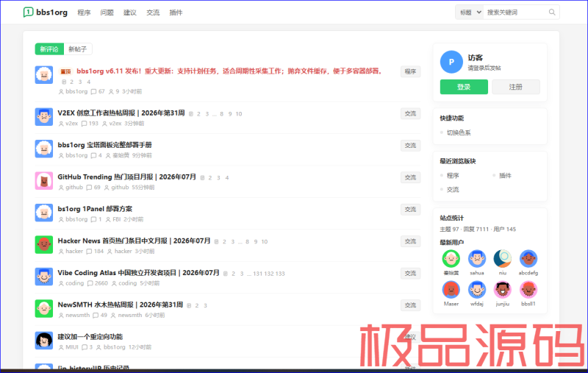
Task: Click avatar beside 重定向功能 post
Action: (44, 341)
